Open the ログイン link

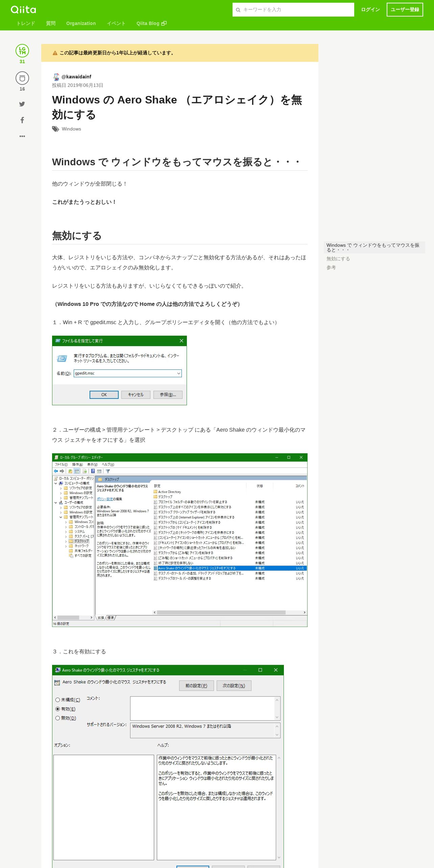[370, 9]
